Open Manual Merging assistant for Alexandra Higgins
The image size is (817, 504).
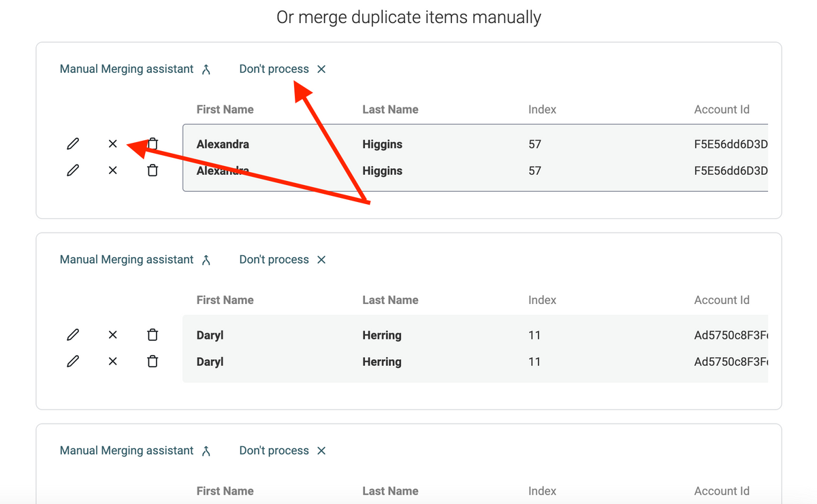[135, 69]
